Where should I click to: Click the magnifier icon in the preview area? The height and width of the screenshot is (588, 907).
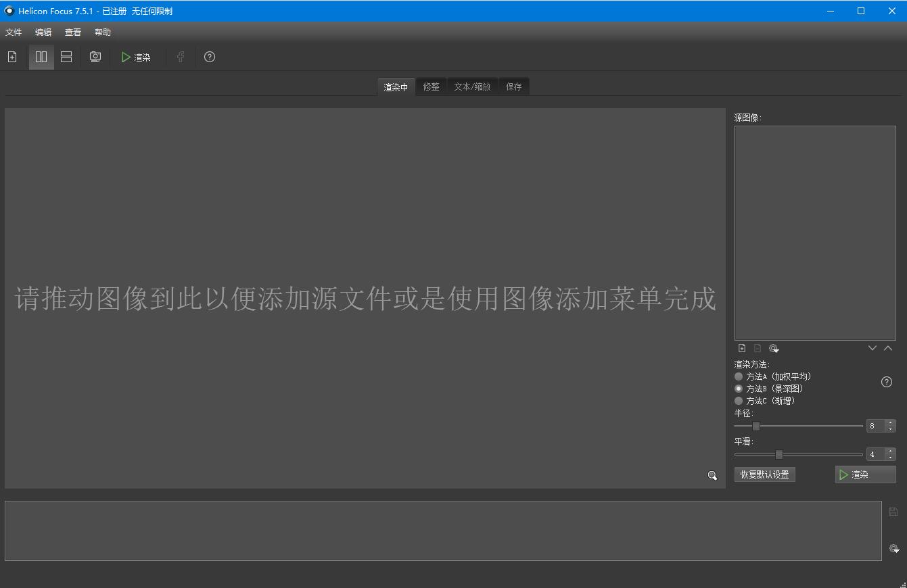click(712, 476)
